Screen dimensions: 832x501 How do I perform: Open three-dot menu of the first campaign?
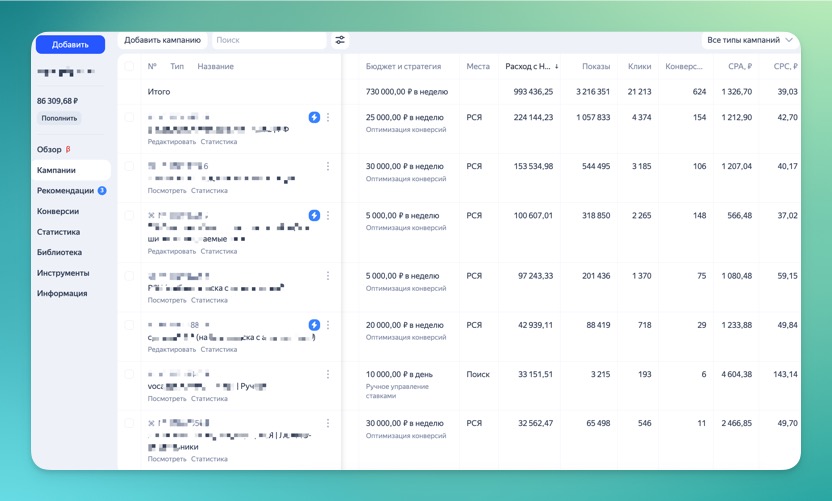coord(328,117)
